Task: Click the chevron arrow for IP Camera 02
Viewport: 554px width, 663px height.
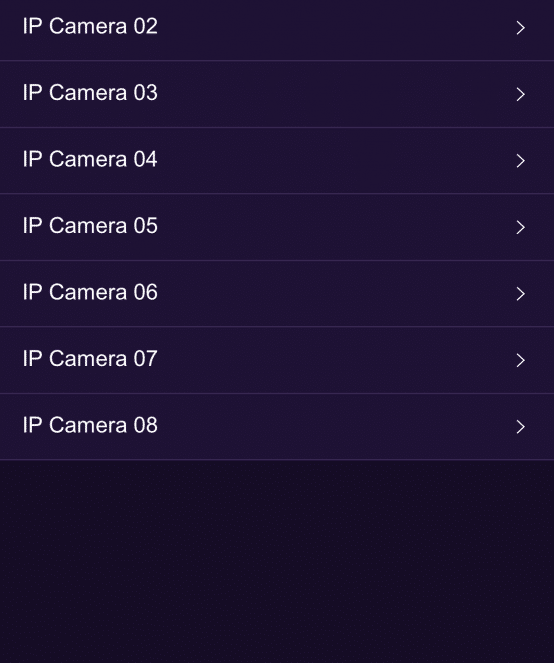Action: pos(521,28)
